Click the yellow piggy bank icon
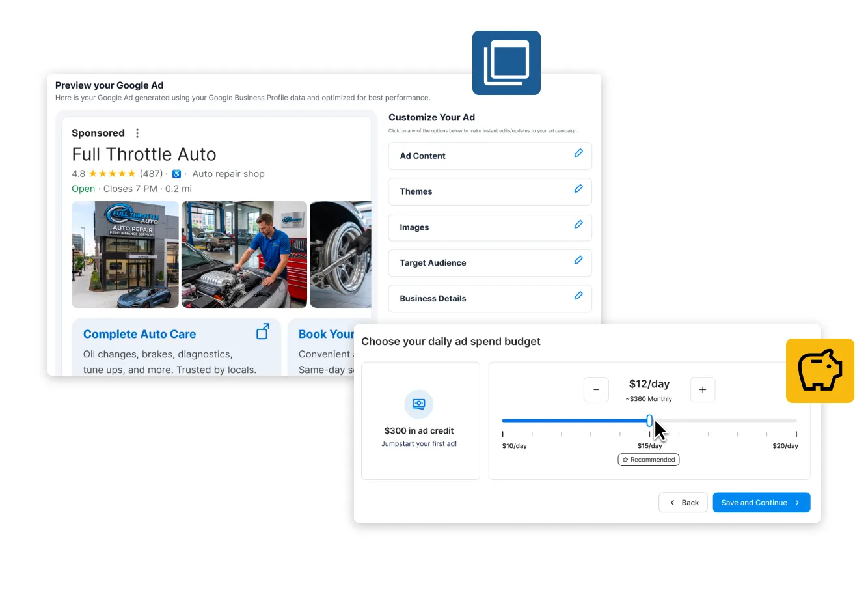This screenshot has width=868, height=597. click(x=820, y=370)
